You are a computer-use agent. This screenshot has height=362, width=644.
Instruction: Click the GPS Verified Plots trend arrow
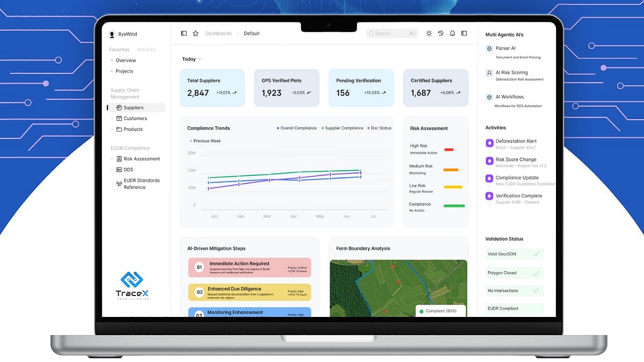pos(309,93)
